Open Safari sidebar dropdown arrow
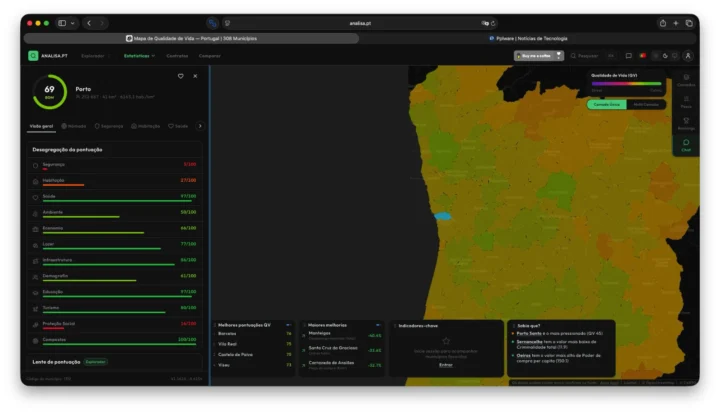The height and width of the screenshot is (413, 720). click(73, 23)
